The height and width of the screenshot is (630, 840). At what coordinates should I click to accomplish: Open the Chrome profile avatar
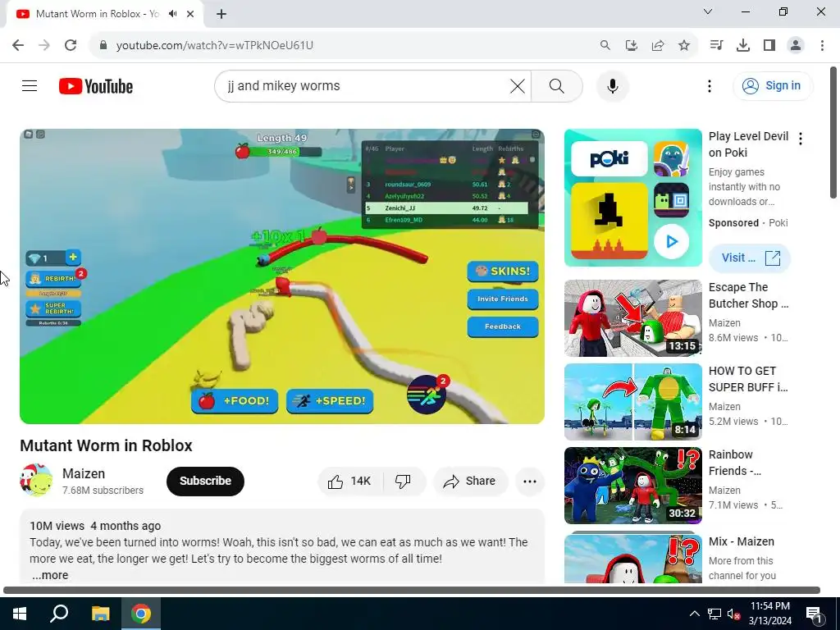pyautogui.click(x=796, y=45)
